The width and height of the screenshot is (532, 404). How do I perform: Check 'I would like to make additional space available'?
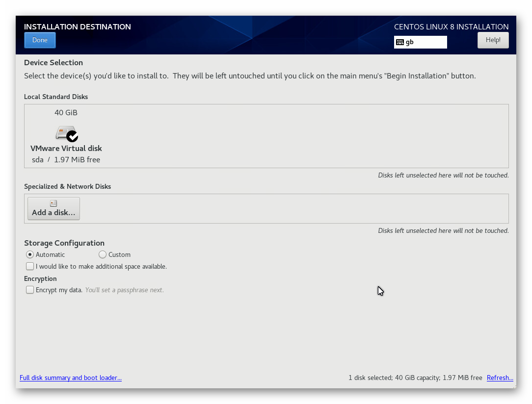point(30,266)
